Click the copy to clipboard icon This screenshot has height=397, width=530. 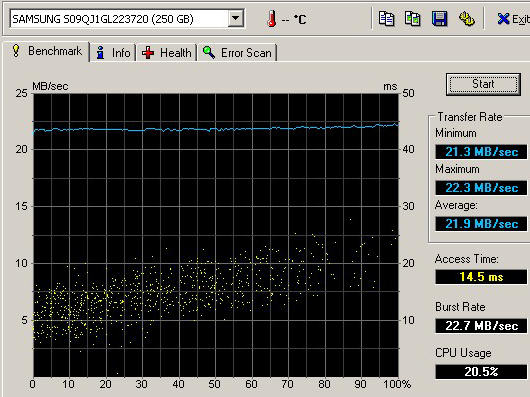[x=386, y=19]
